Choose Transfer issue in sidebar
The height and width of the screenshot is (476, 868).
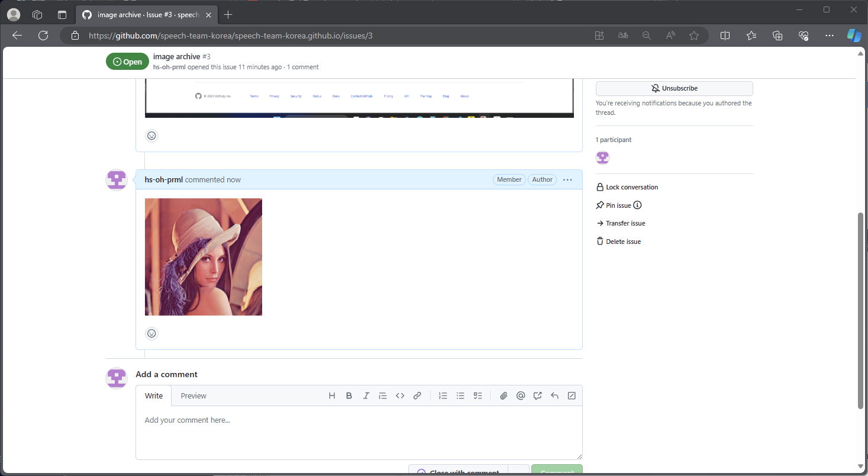click(621, 223)
